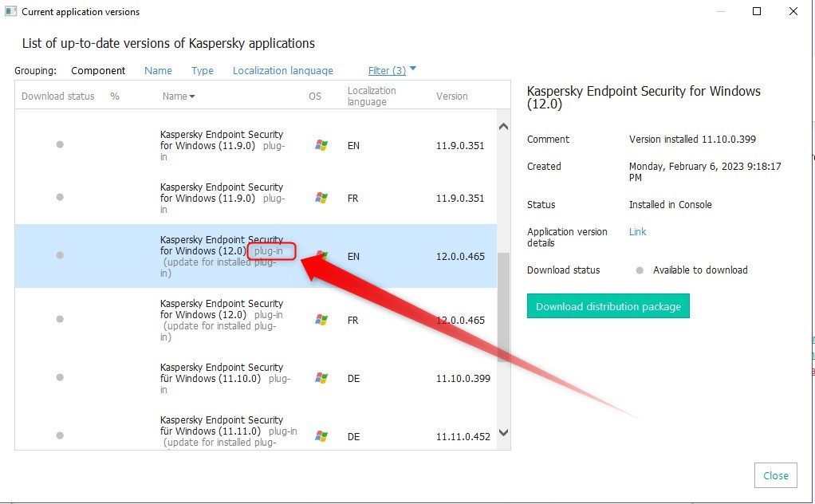Open the Filter (3) dropdown
This screenshot has width=815, height=504.
(x=392, y=70)
